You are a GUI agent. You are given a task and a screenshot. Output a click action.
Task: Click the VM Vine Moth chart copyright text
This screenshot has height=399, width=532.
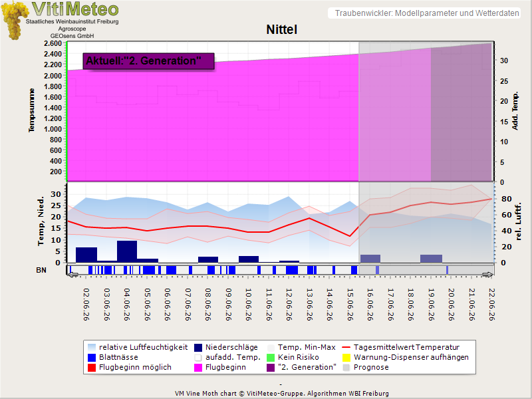click(x=281, y=394)
